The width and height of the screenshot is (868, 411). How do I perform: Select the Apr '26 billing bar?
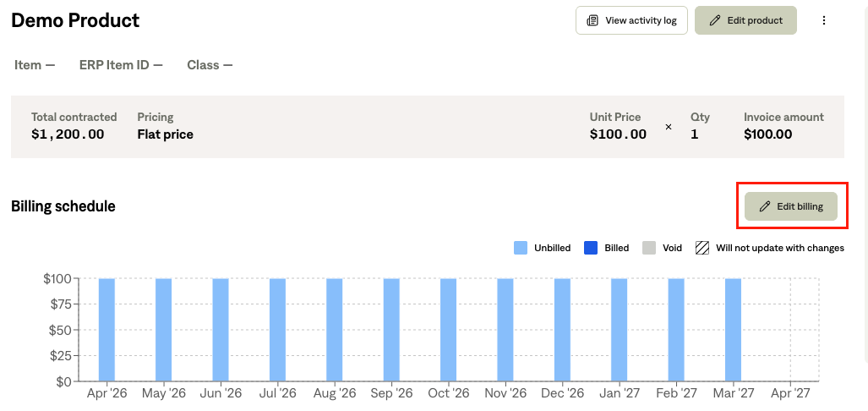tap(106, 330)
